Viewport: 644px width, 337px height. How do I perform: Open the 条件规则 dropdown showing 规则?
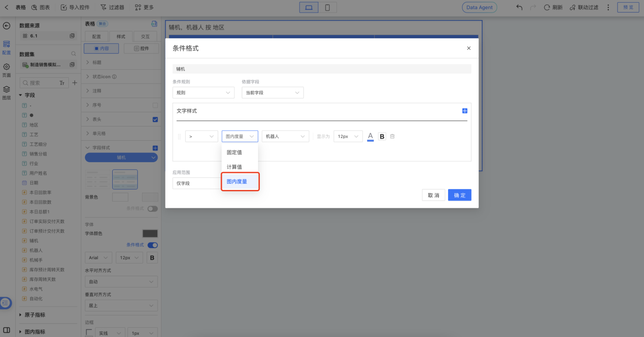click(x=203, y=93)
